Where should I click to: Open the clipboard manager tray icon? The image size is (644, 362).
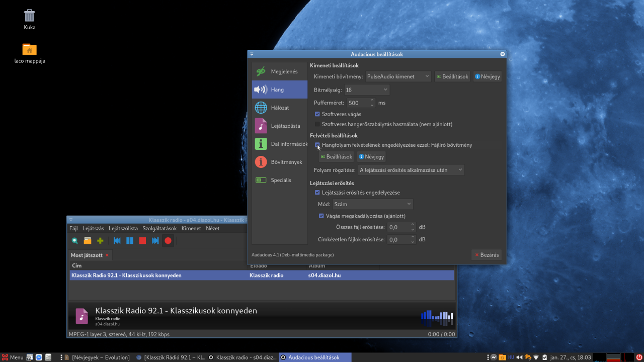point(544,357)
